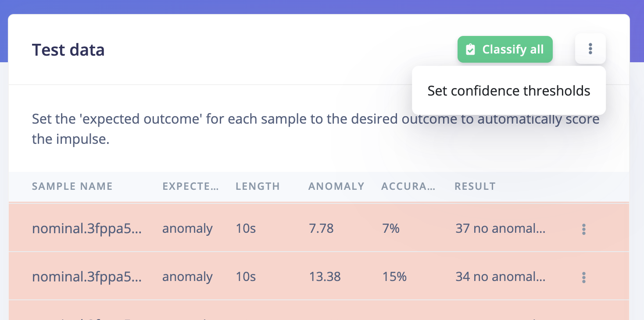Click the sample name in the 13.38 row

(86, 277)
